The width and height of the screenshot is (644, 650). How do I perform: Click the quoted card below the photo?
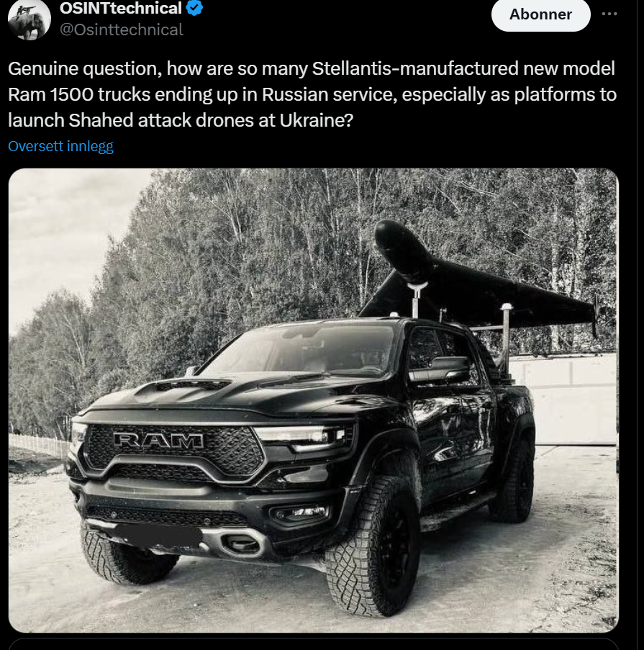pyautogui.click(x=313, y=644)
